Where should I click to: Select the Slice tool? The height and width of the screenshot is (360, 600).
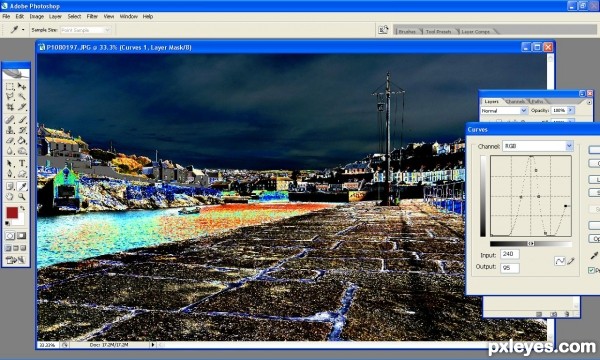[22, 107]
